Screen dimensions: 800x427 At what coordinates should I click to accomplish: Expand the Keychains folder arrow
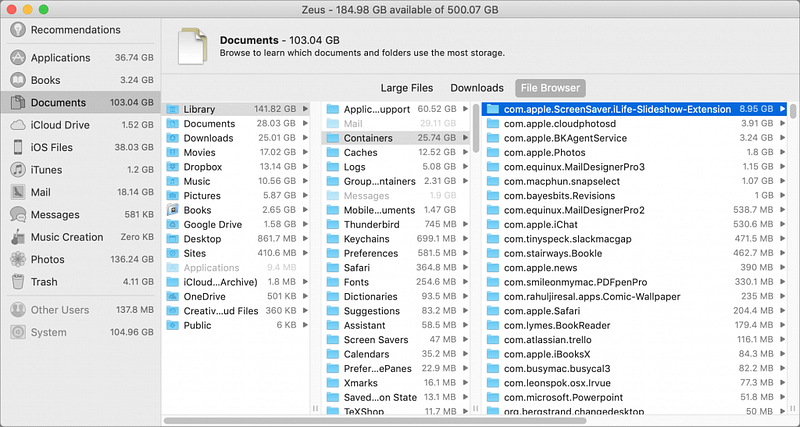tap(465, 239)
